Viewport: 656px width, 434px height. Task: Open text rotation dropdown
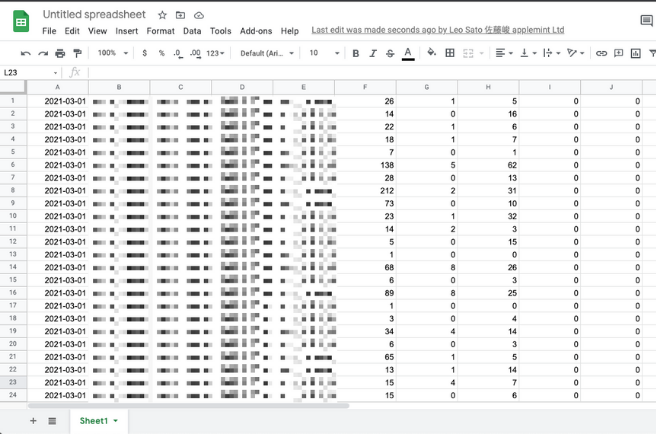[x=575, y=53]
